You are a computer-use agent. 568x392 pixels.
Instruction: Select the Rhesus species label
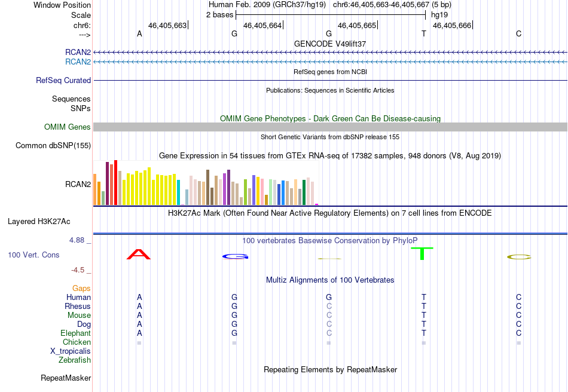pyautogui.click(x=78, y=306)
